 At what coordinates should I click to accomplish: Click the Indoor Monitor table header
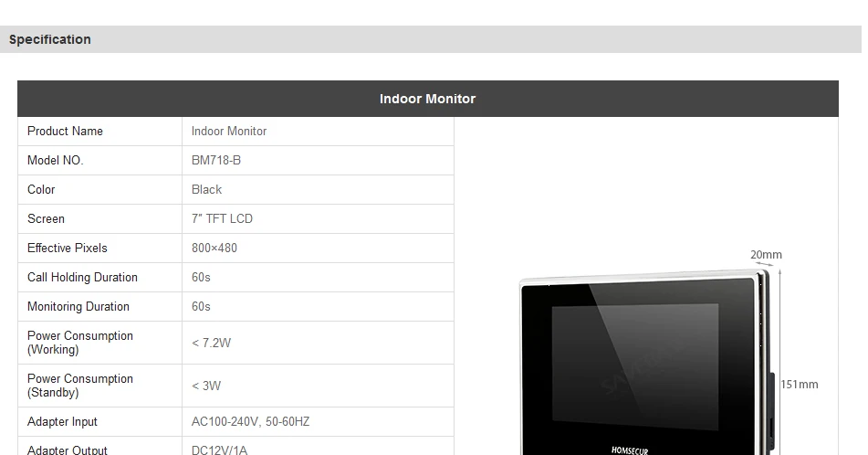(428, 99)
